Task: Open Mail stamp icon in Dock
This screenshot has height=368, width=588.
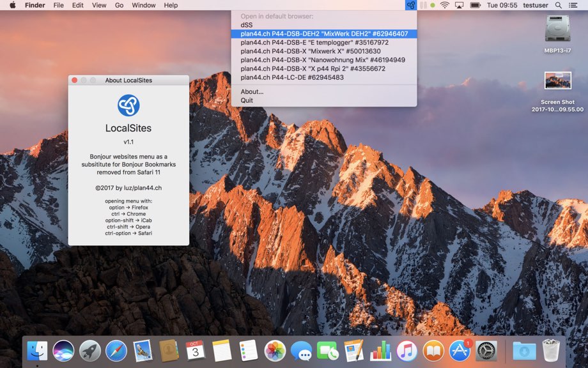Action: (143, 351)
